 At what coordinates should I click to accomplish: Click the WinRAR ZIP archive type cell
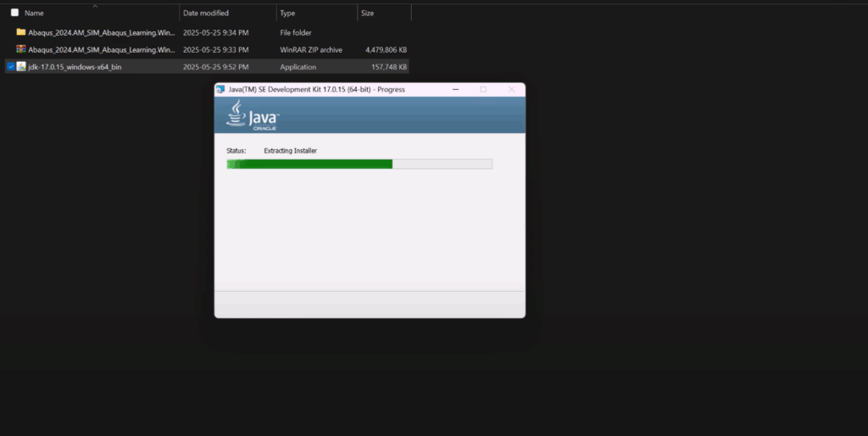[311, 50]
